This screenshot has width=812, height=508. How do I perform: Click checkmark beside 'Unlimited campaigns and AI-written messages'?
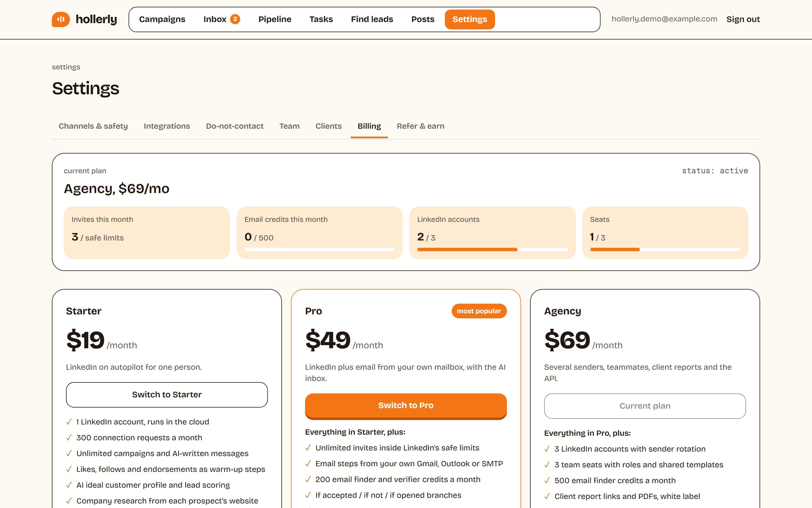click(x=69, y=453)
